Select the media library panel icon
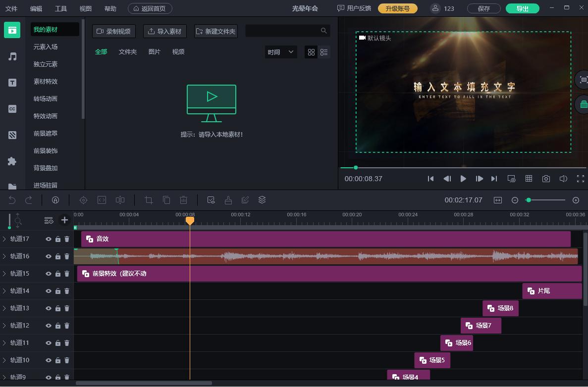This screenshot has height=387, width=588. click(x=12, y=30)
